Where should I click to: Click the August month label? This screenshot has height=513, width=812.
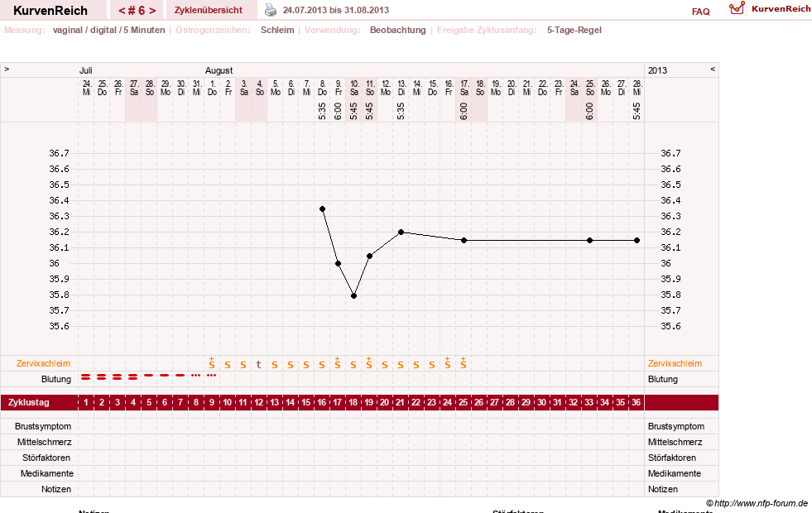point(219,70)
